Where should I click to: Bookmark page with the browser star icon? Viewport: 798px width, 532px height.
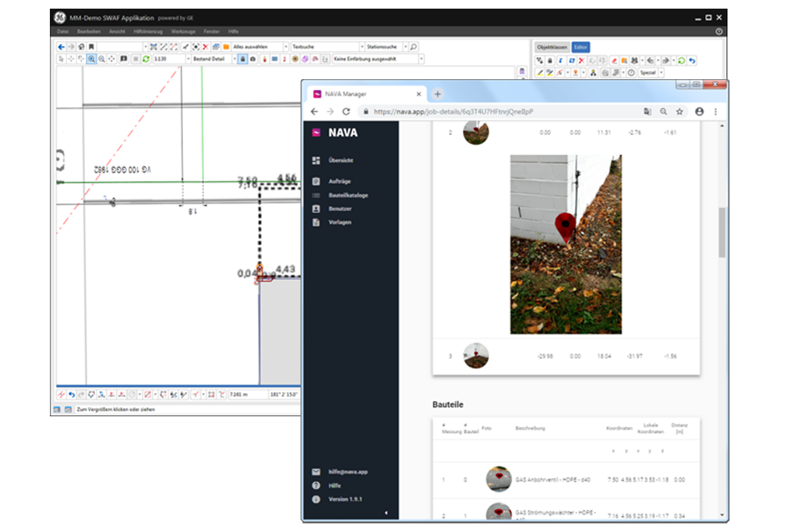pyautogui.click(x=680, y=112)
